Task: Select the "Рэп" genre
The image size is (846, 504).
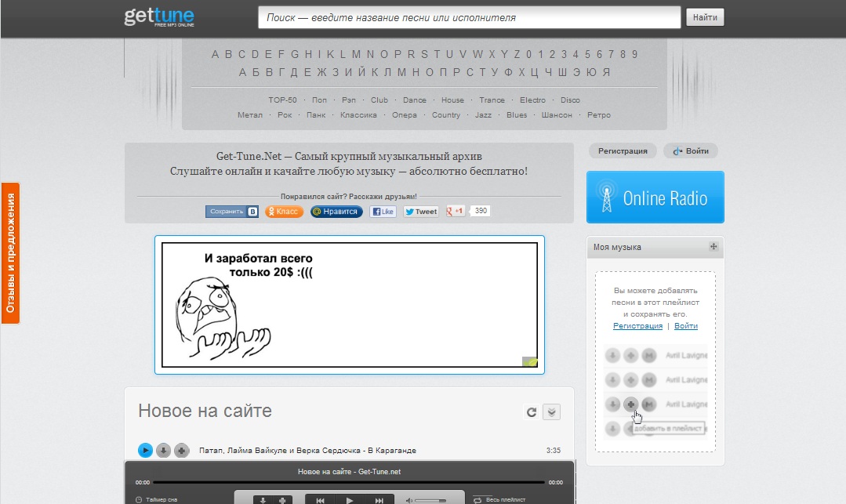Action: 349,100
